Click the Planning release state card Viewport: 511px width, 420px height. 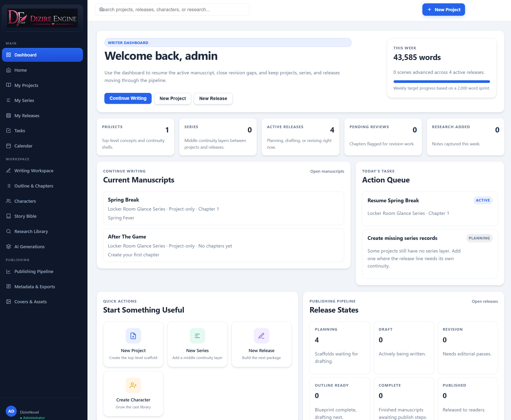340,348
